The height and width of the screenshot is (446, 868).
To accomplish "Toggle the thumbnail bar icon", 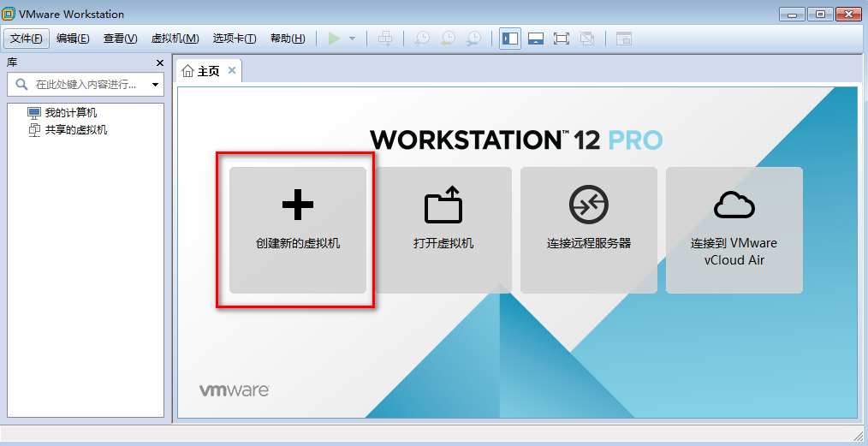I will [536, 39].
